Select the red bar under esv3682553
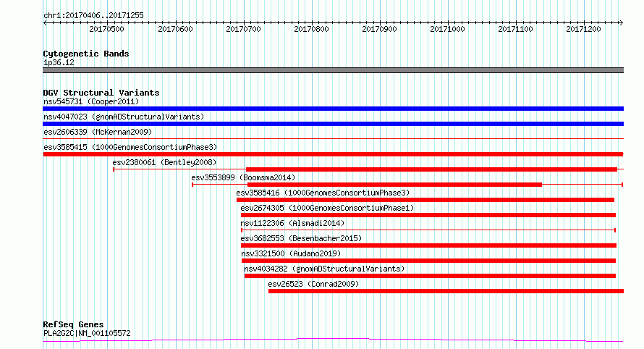The image size is (644, 349). click(x=428, y=245)
